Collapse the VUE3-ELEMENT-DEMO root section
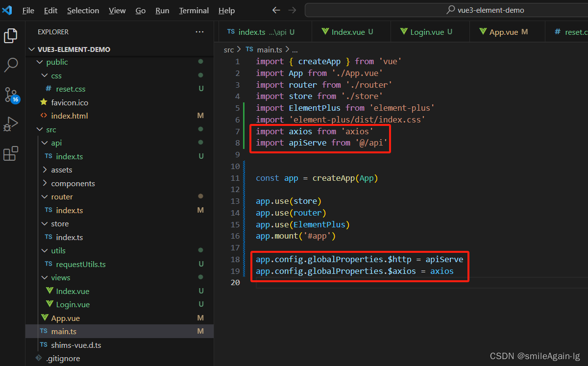Viewport: 588px width, 366px height. (x=73, y=49)
